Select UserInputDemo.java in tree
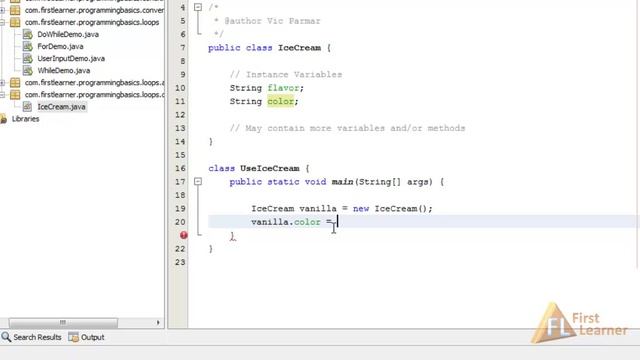This screenshot has height=360, width=640. click(71, 58)
